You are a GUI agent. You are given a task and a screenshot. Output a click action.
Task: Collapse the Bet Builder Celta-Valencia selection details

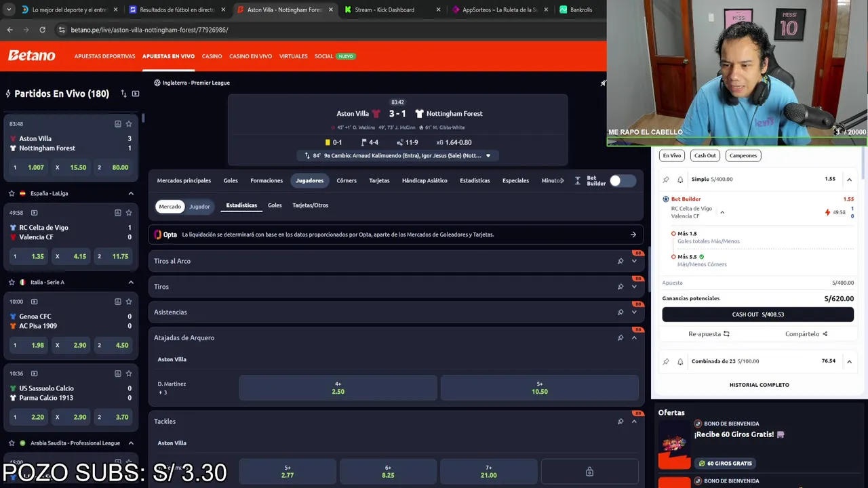pos(722,213)
